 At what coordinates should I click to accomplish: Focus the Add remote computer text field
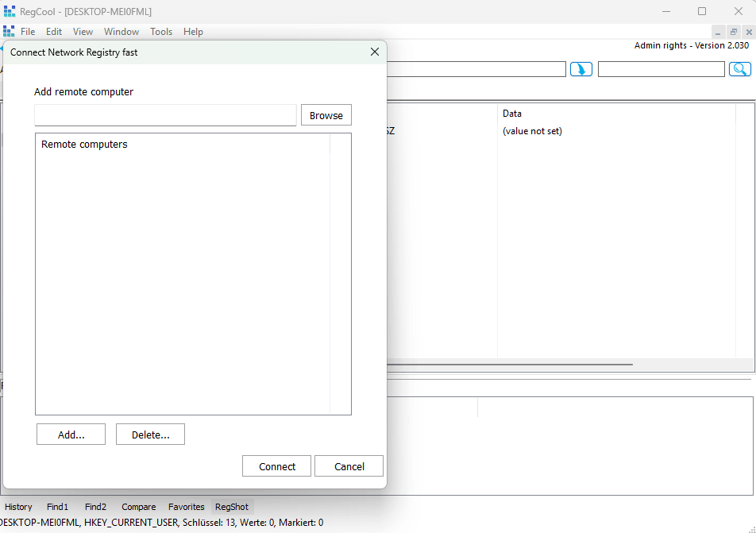click(x=165, y=115)
